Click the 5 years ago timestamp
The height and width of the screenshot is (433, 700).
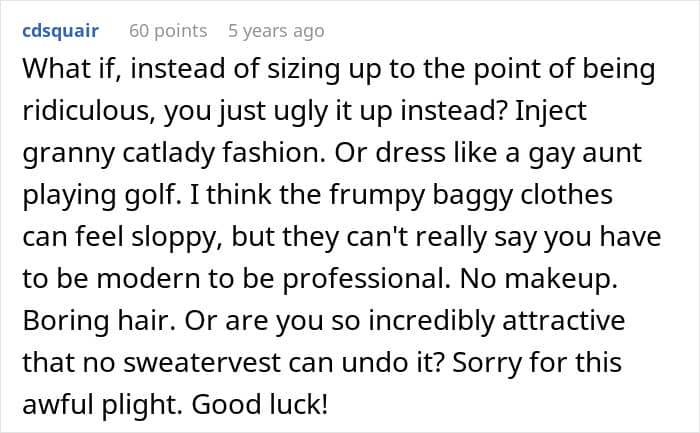(x=276, y=31)
